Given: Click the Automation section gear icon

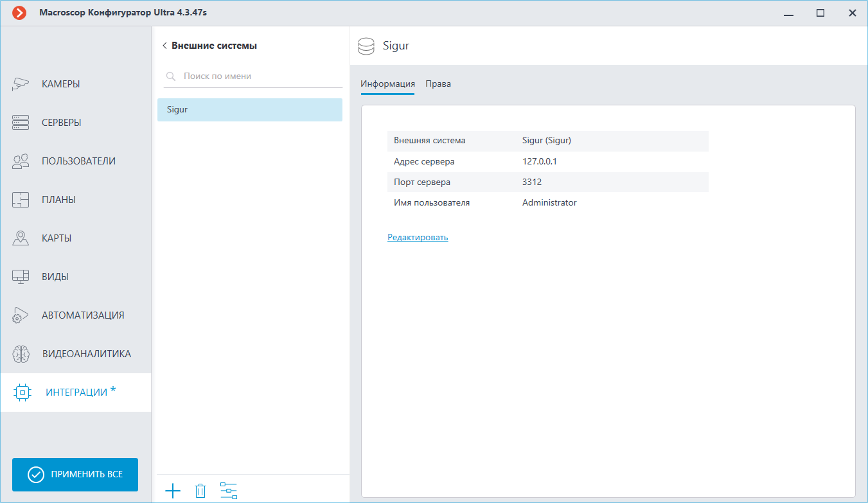Looking at the screenshot, I should pyautogui.click(x=21, y=315).
